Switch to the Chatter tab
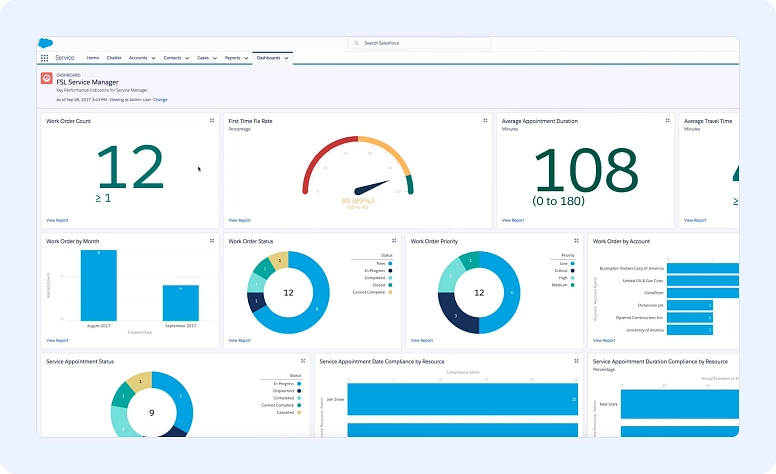 [x=114, y=58]
